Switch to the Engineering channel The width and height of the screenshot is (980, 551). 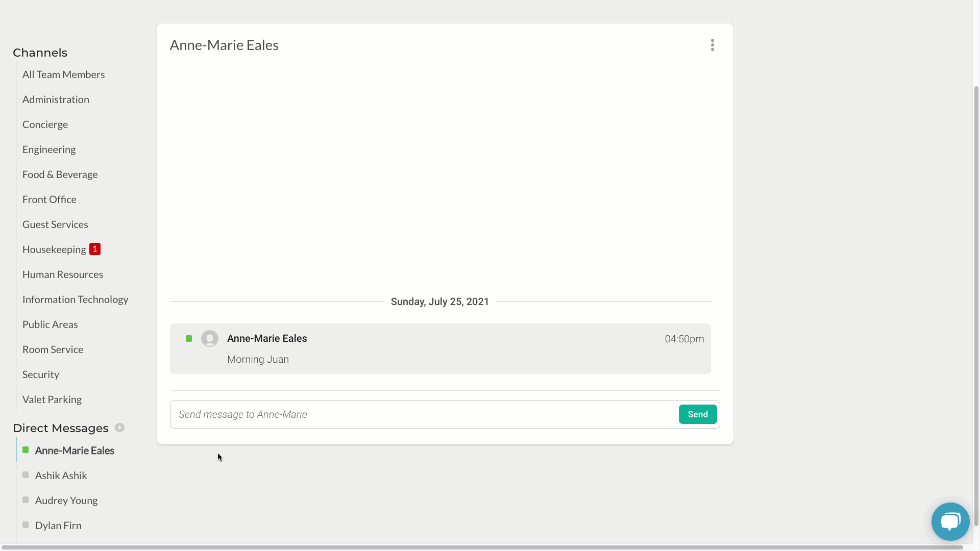49,149
